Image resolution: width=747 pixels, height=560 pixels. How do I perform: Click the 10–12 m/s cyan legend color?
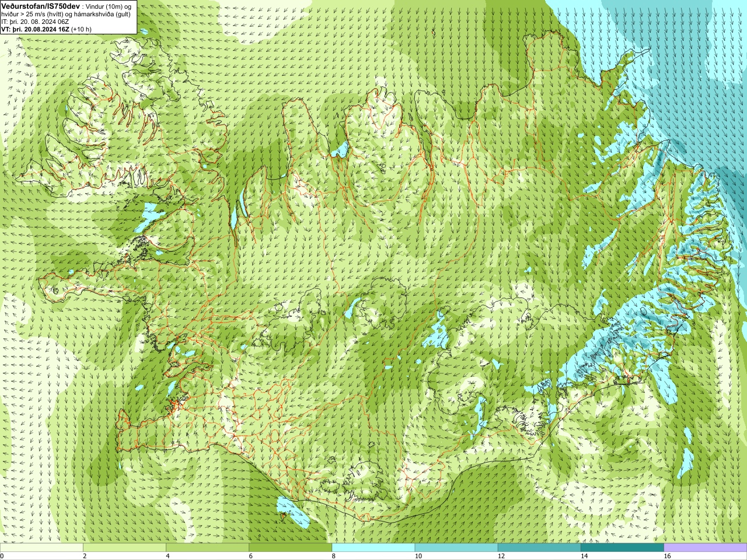click(x=456, y=548)
